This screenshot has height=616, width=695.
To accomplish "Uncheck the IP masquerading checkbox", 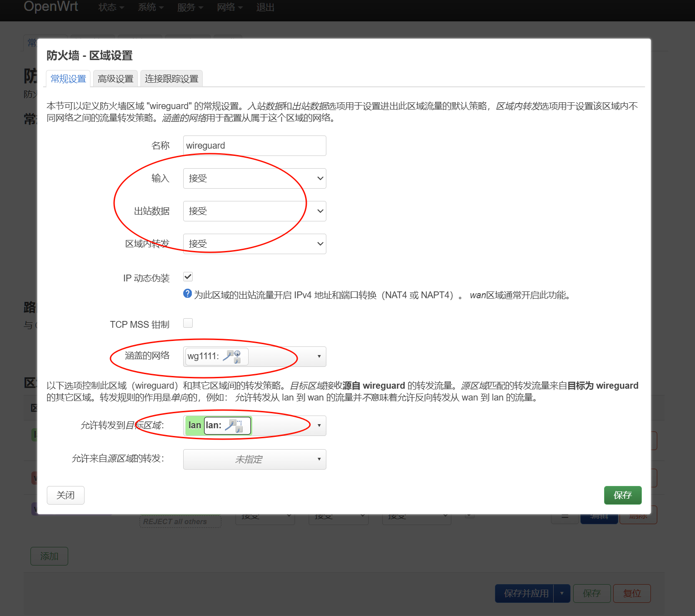I will 188,277.
